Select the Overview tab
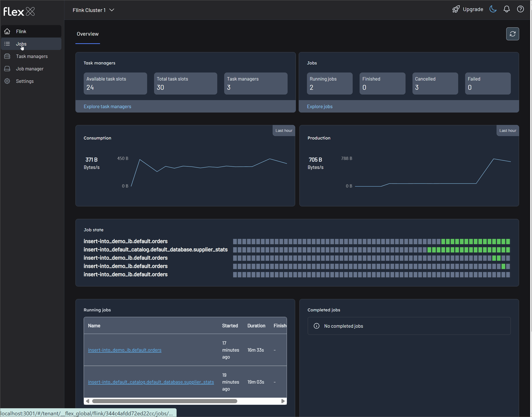The width and height of the screenshot is (532, 417). [x=88, y=34]
